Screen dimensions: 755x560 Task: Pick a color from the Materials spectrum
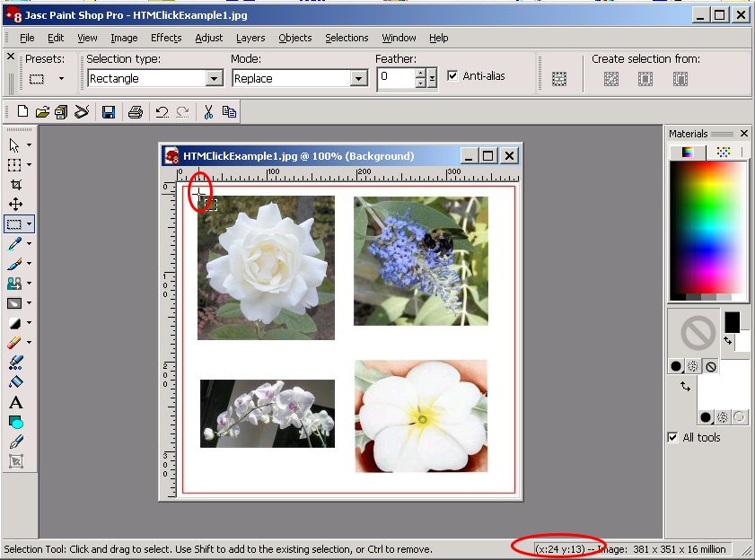[708, 224]
